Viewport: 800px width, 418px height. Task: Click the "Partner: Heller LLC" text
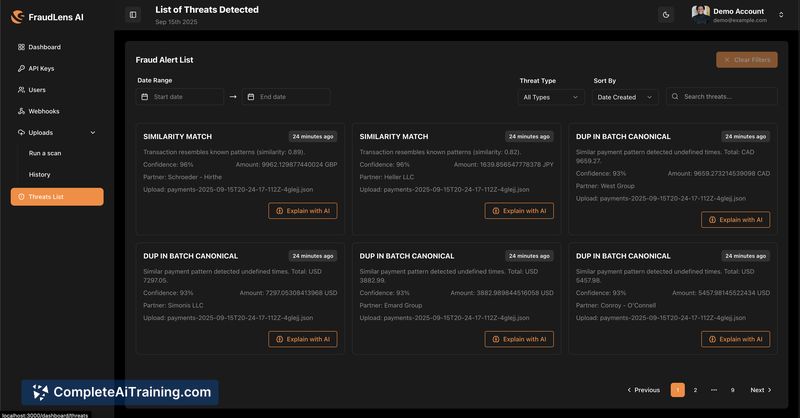click(x=387, y=177)
